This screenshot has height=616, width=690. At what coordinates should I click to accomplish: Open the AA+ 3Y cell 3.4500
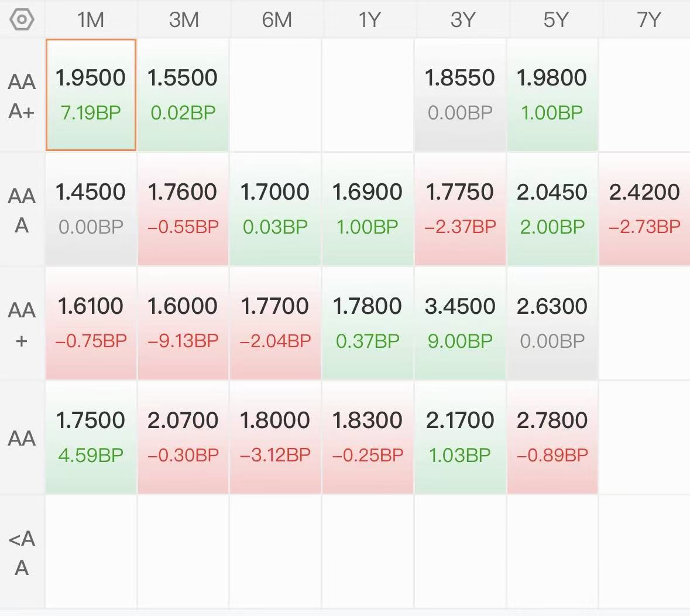click(x=461, y=323)
